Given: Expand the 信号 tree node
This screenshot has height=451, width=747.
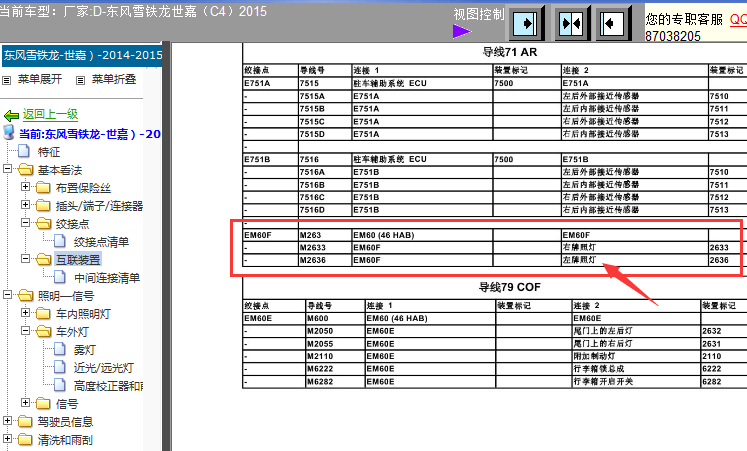Looking at the screenshot, I should [x=25, y=403].
